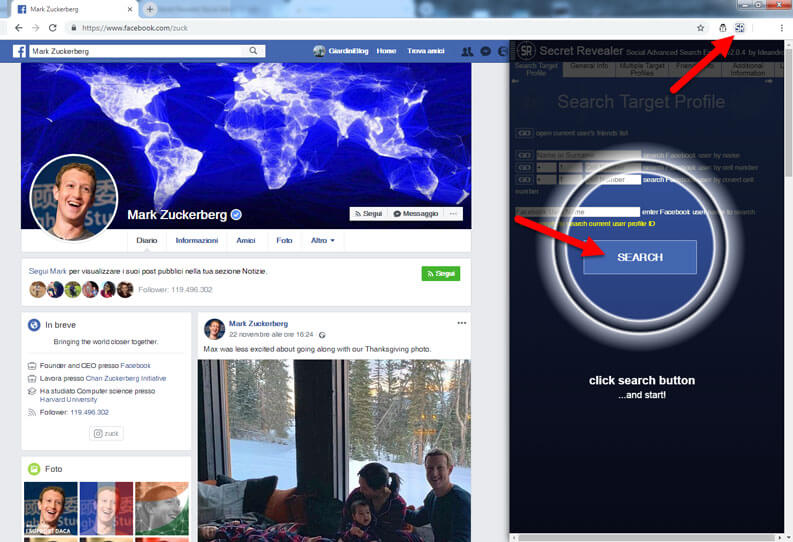Viewport: 793px width, 542px height.
Task: Click the extension icon left of Secret Revealer
Action: (x=723, y=28)
